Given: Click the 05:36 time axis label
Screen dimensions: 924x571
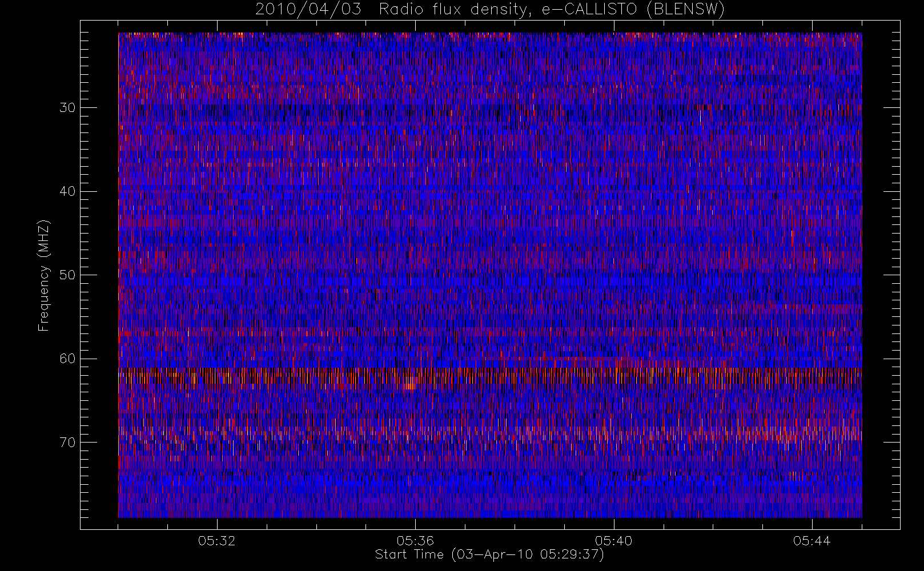Looking at the screenshot, I should click(x=415, y=541).
